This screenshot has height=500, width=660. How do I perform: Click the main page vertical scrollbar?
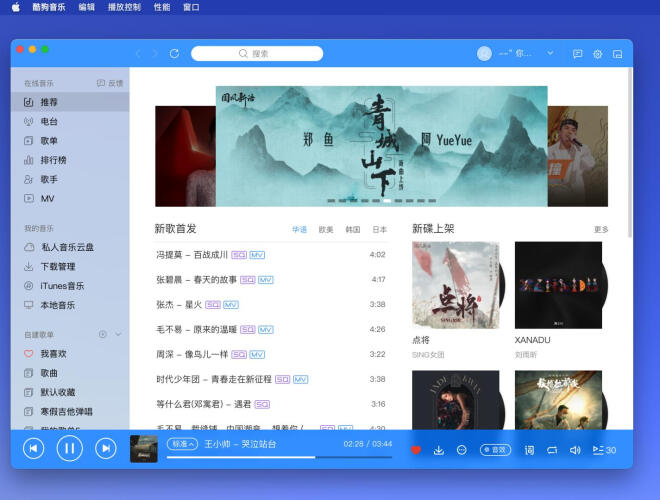click(630, 152)
